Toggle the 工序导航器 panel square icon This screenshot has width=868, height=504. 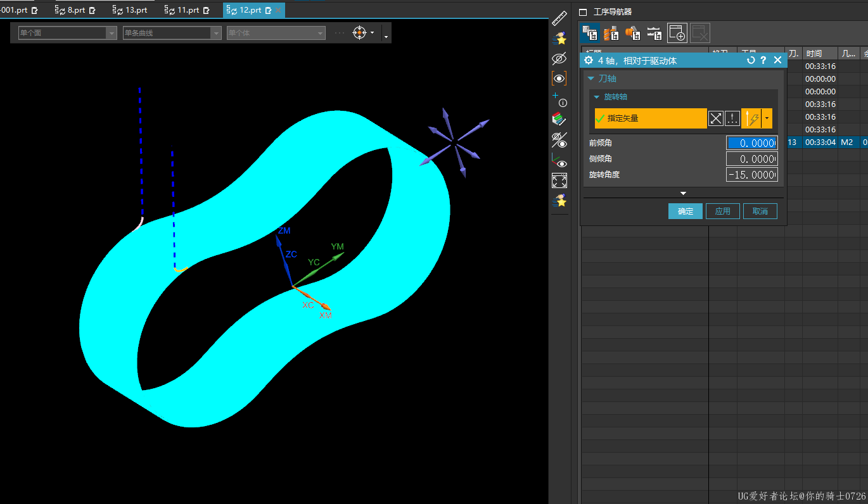(x=584, y=12)
